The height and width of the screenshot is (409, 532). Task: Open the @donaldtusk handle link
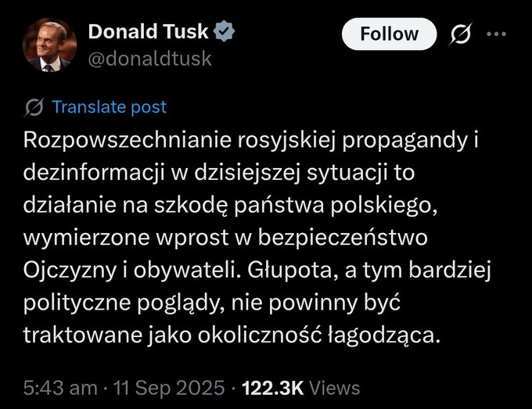coord(150,59)
